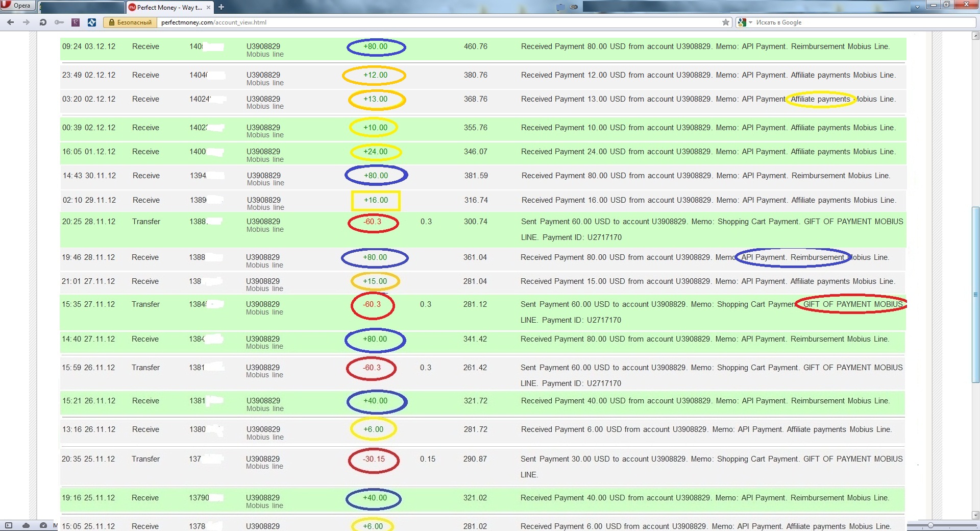Screen dimensions: 980x531
Task: Open the password wand key icon
Action: [x=59, y=22]
